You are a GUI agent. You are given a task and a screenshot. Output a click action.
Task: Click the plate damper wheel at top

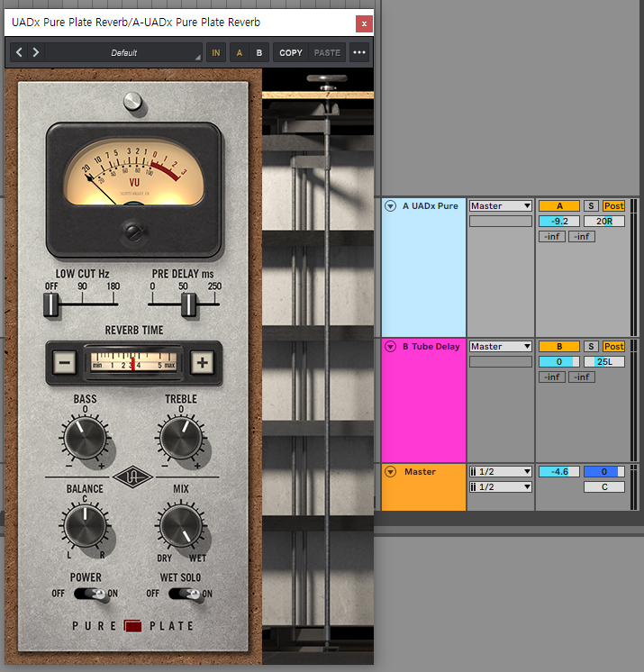327,79
